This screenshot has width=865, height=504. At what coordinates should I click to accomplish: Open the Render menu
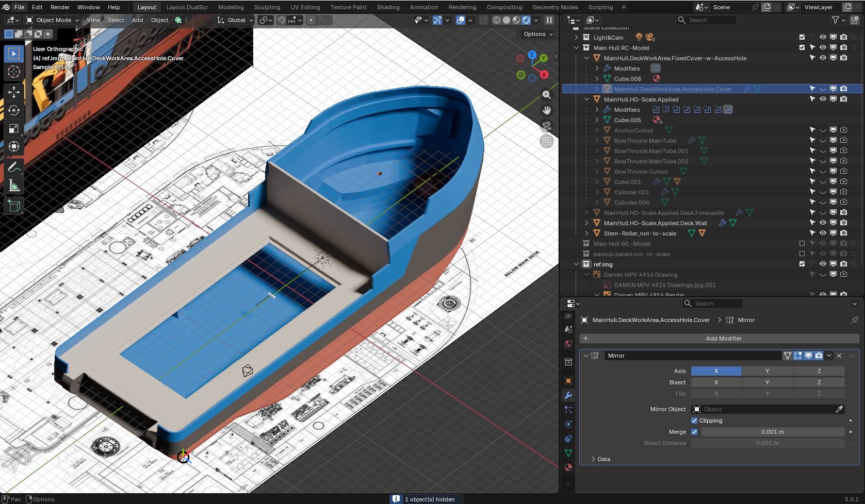tap(60, 7)
